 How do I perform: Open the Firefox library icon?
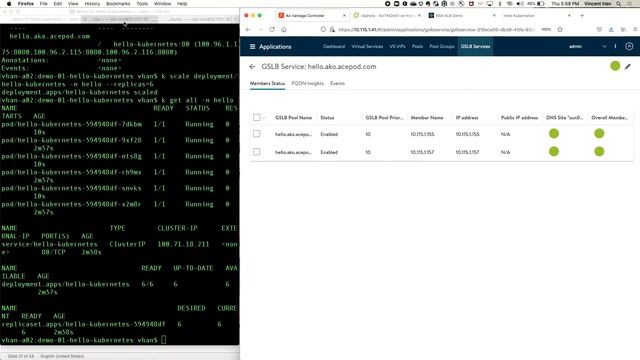tap(623, 29)
